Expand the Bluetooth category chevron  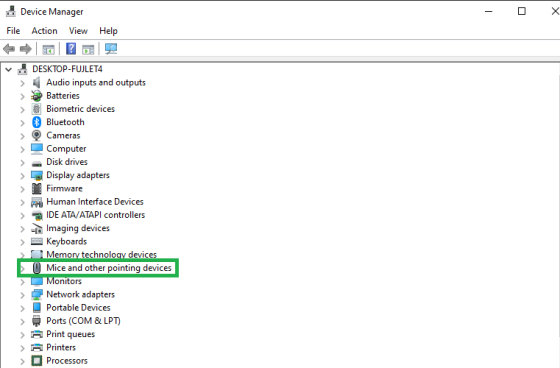point(22,123)
